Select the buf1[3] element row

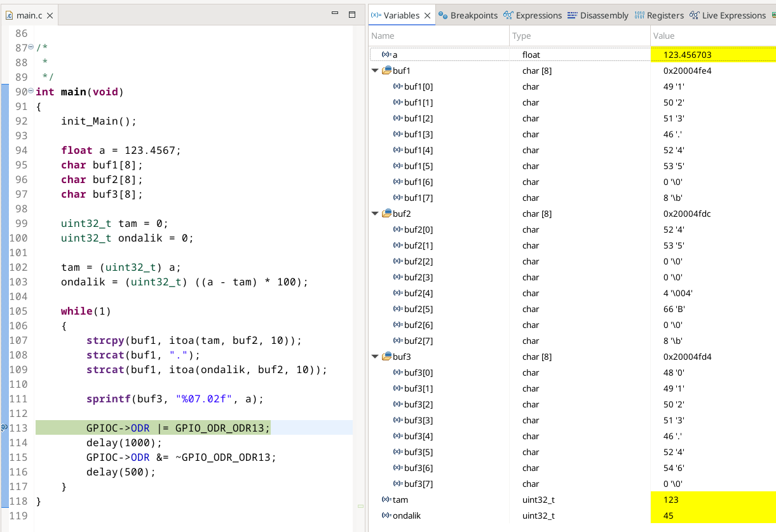pyautogui.click(x=572, y=134)
